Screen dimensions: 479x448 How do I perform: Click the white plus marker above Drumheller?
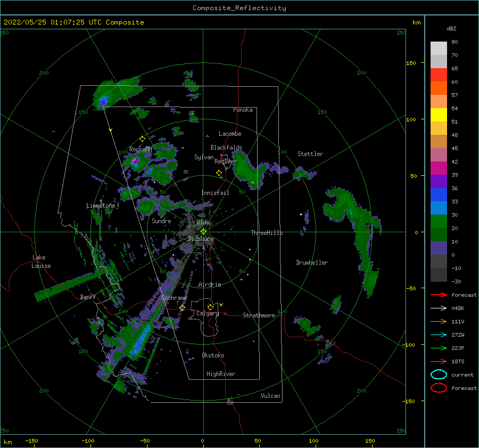tap(301, 214)
